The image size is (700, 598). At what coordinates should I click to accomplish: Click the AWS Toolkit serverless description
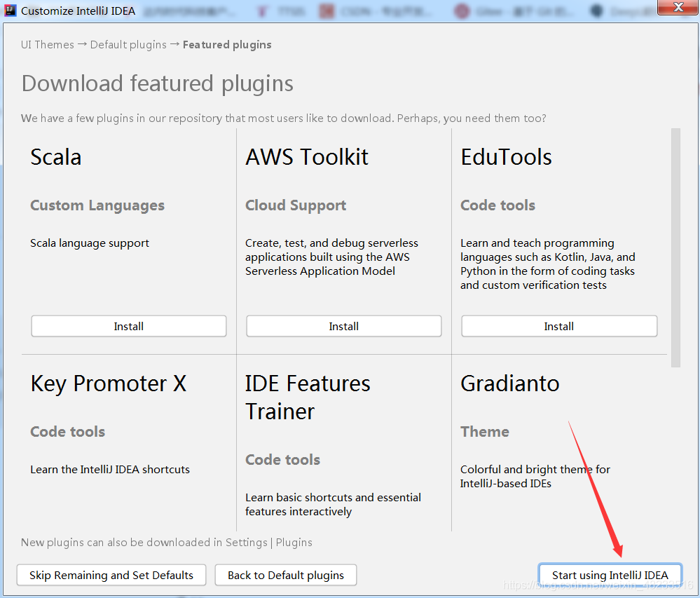pos(331,257)
